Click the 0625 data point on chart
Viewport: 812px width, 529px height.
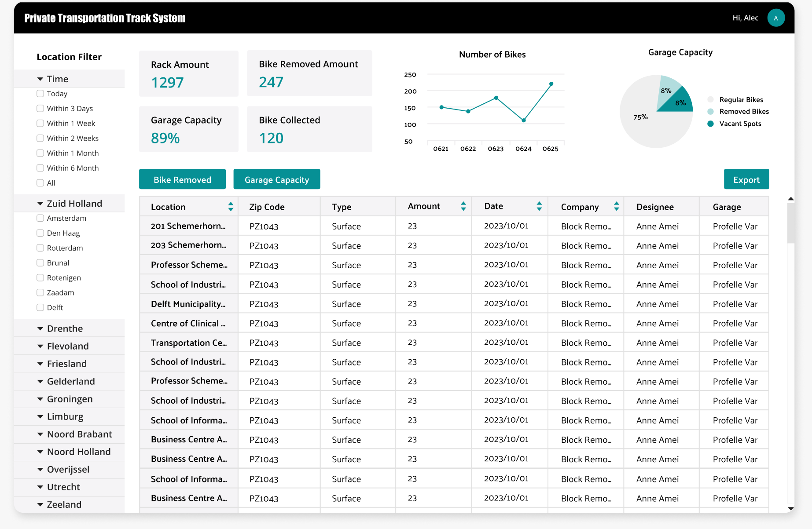tap(551, 84)
